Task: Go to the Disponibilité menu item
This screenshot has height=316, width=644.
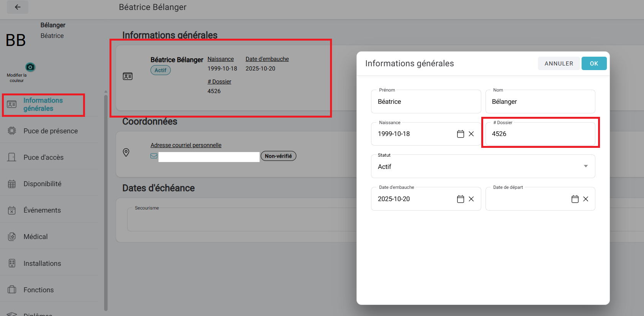Action: click(42, 184)
